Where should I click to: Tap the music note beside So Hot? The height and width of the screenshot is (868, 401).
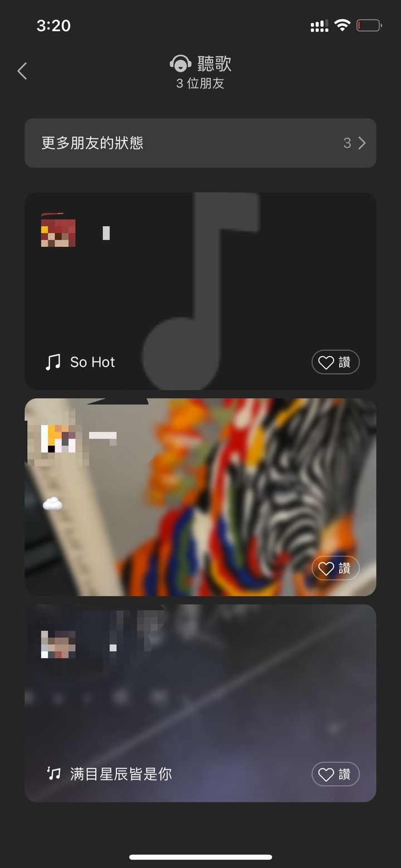point(52,362)
